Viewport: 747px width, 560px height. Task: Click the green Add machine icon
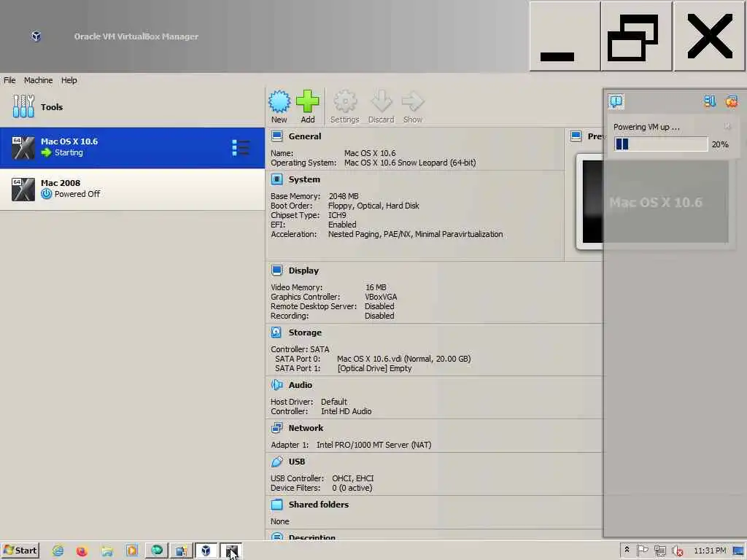click(308, 101)
